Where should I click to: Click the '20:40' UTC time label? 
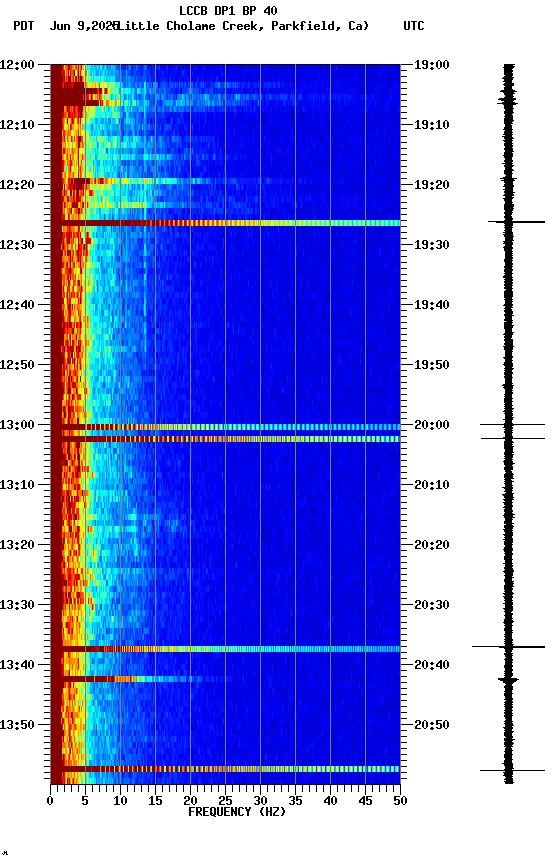432,665
